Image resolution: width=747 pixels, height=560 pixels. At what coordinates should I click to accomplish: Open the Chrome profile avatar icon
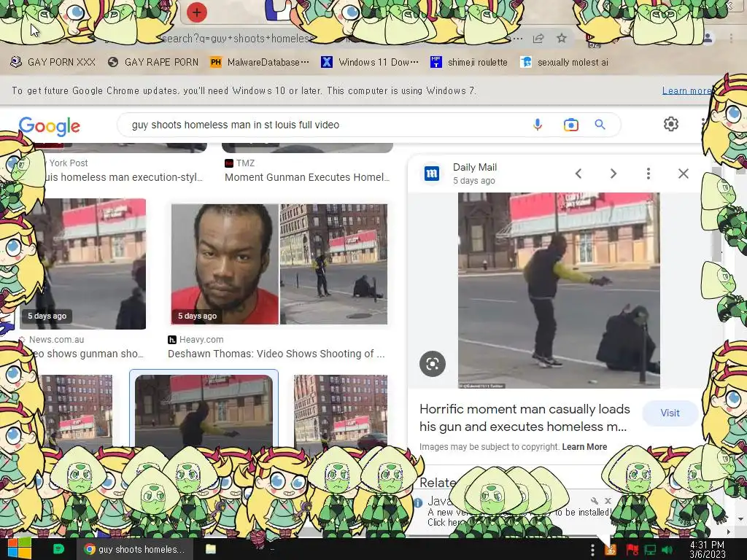708,38
